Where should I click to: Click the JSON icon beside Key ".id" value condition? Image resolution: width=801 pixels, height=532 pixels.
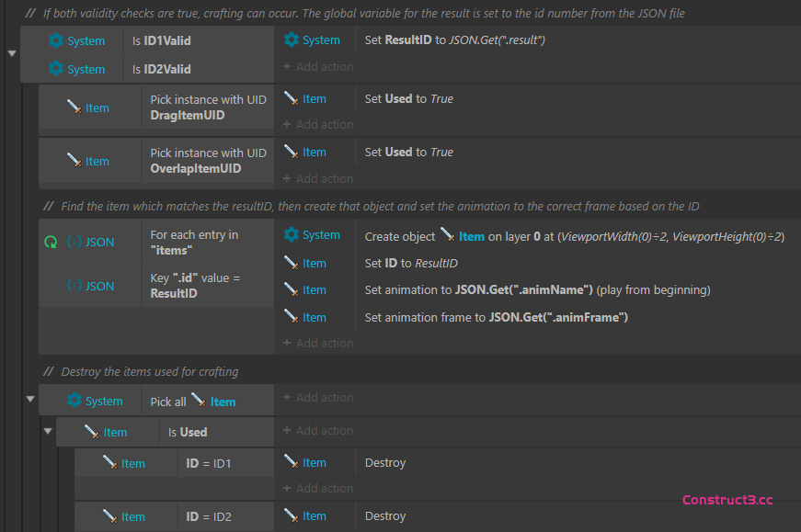click(74, 286)
